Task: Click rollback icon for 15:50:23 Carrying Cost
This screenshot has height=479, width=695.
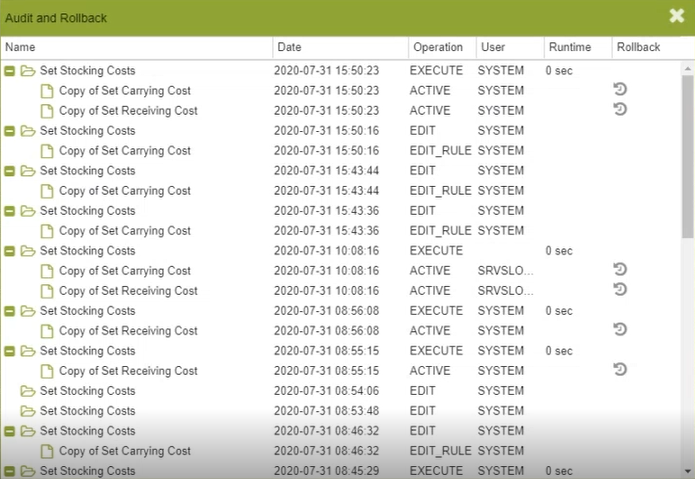Action: pos(620,90)
